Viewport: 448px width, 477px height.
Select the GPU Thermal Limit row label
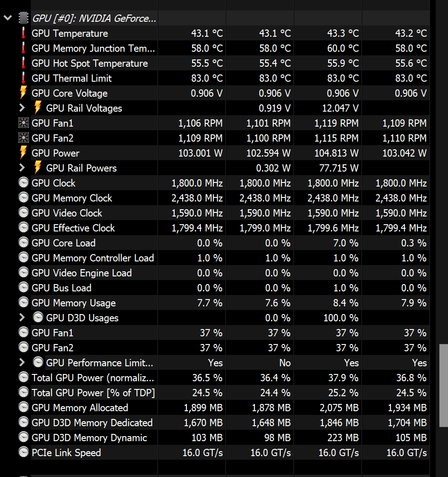pyautogui.click(x=72, y=78)
